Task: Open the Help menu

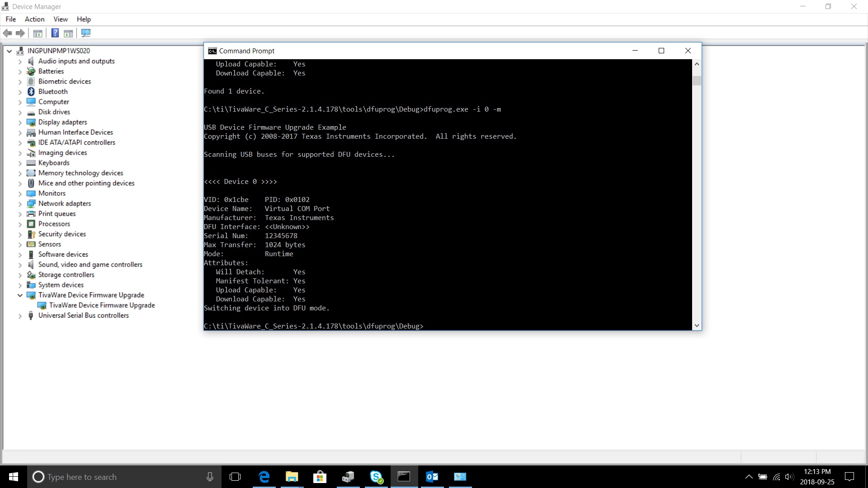Action: tap(84, 19)
